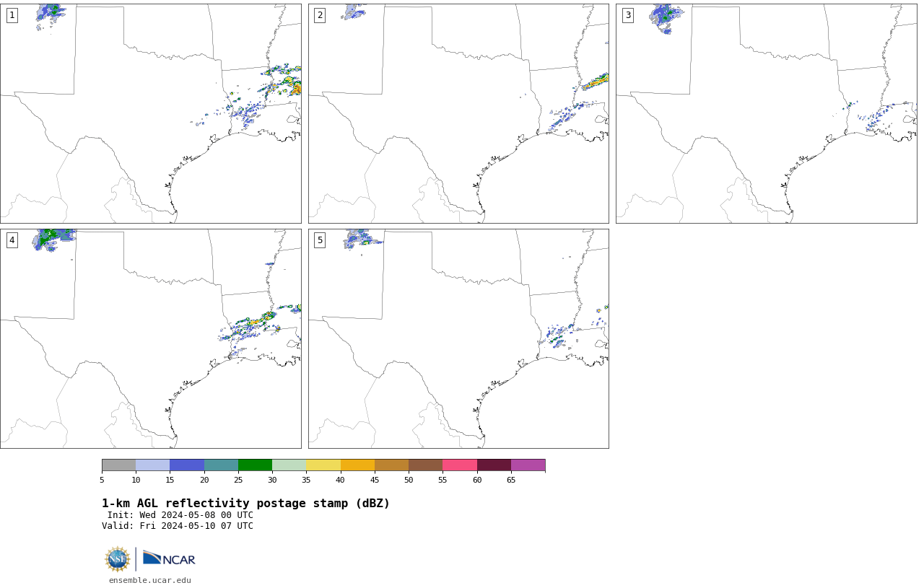Open ensemble member 1 reflectivity map

coord(150,113)
